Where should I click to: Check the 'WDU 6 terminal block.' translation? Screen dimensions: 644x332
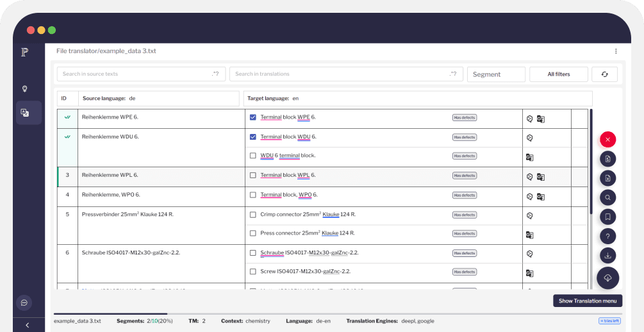click(253, 156)
